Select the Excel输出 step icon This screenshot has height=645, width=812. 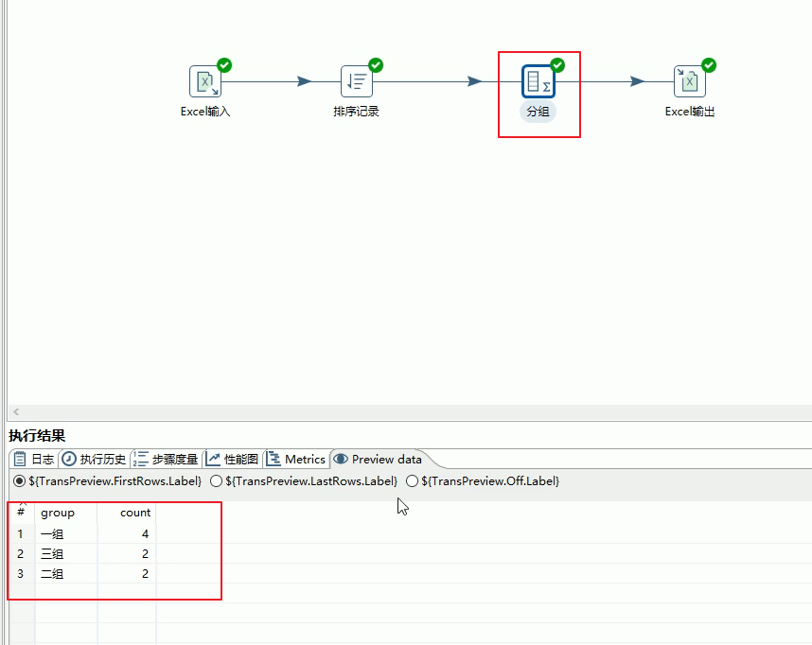689,81
